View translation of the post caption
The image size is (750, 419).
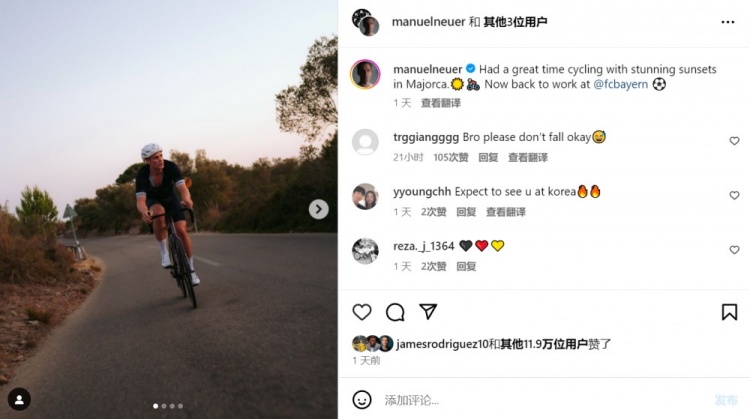[x=441, y=103]
